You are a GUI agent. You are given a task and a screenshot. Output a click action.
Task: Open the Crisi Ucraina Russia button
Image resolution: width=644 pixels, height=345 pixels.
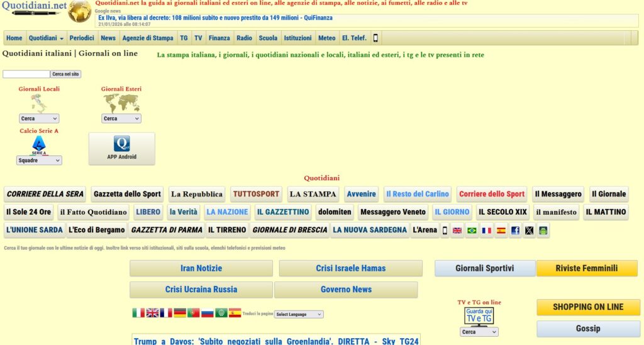(x=201, y=290)
